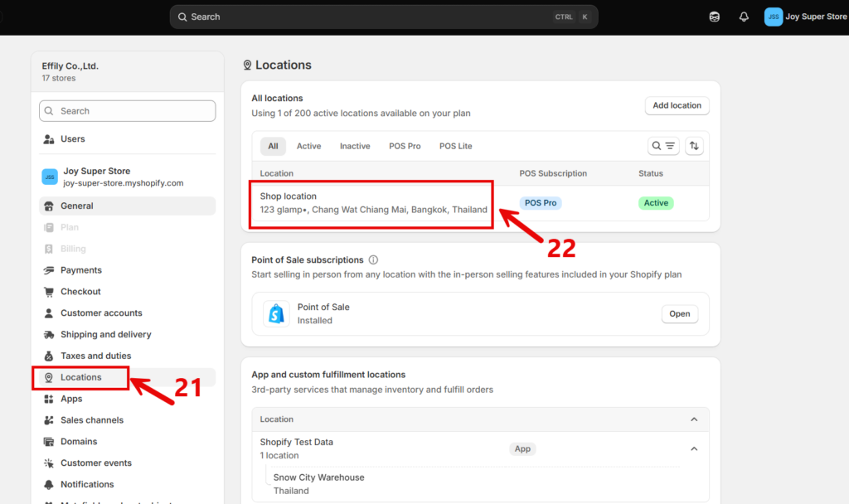
Task: Click the sidebar settings Search field
Action: click(127, 111)
